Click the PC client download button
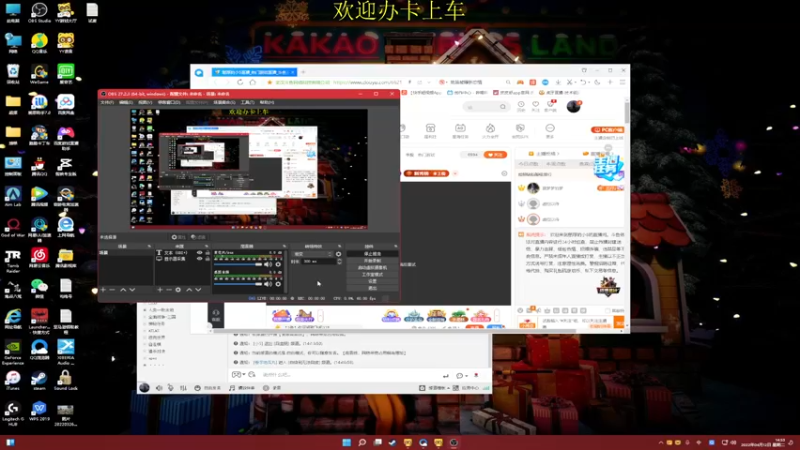This screenshot has height=450, width=800. (607, 130)
